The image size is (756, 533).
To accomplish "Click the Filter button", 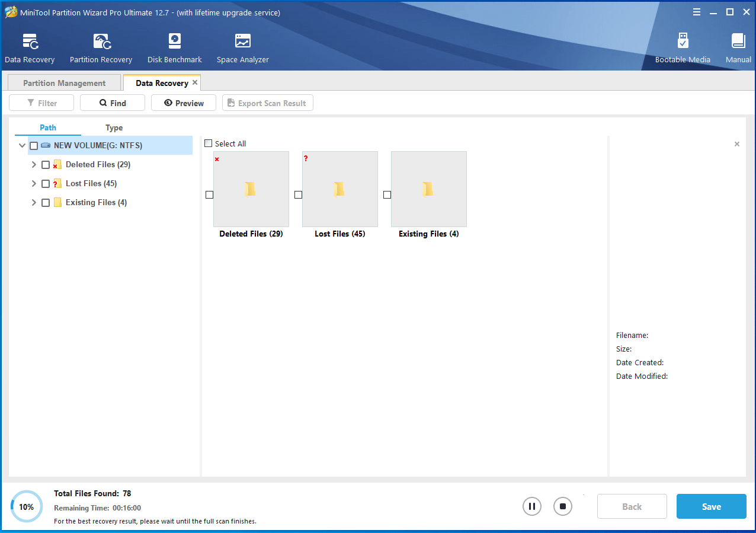I will pyautogui.click(x=41, y=103).
